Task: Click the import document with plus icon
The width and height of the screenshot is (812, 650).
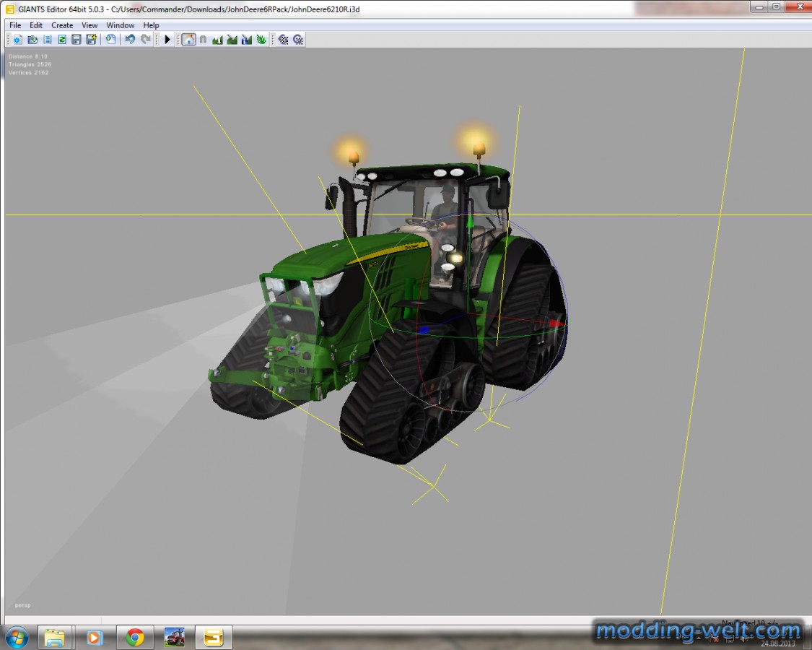Action: pyautogui.click(x=110, y=40)
